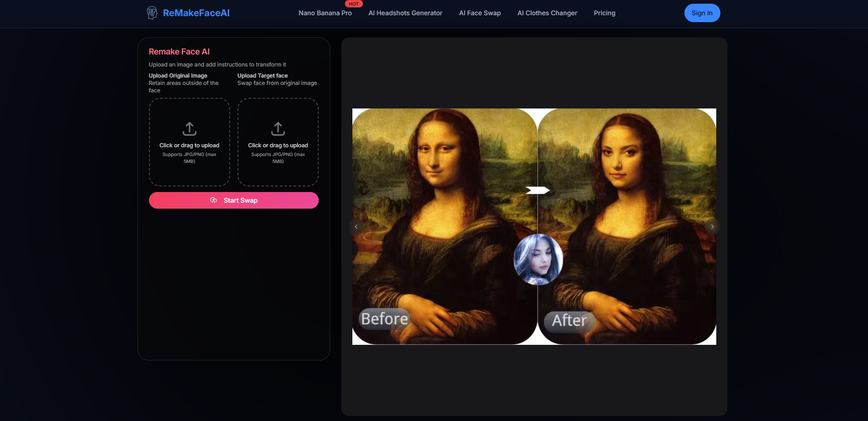Click the upload arrow in Target face box
This screenshot has width=868, height=421.
pyautogui.click(x=278, y=129)
